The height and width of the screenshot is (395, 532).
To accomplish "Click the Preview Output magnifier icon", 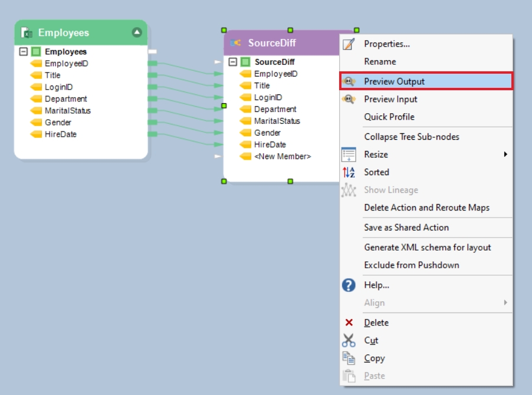I will tap(349, 81).
